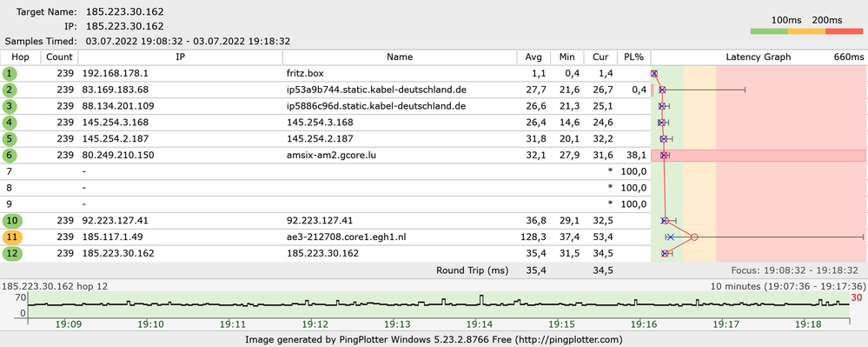
Task: Click the green hop 6 circle
Action: click(x=10, y=156)
